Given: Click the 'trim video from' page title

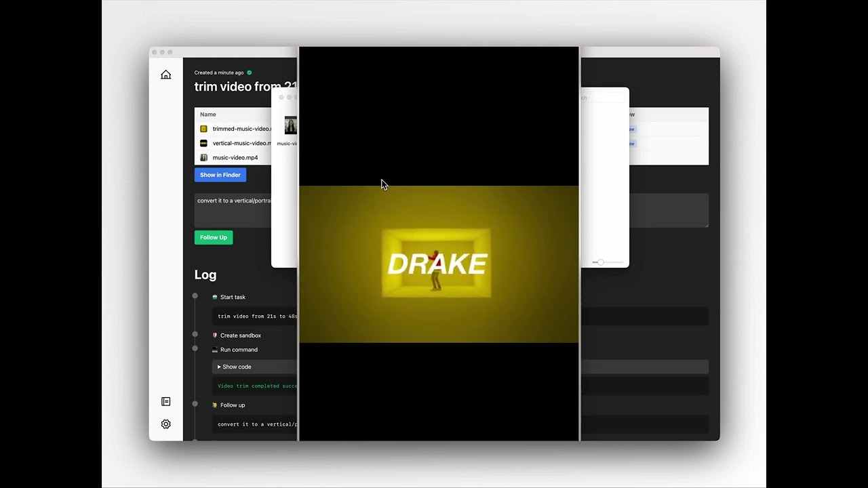Looking at the screenshot, I should [x=245, y=87].
